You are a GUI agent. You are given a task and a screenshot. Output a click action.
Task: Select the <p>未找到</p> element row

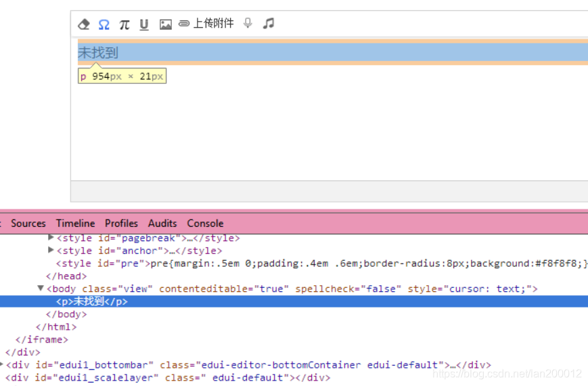tap(294, 301)
